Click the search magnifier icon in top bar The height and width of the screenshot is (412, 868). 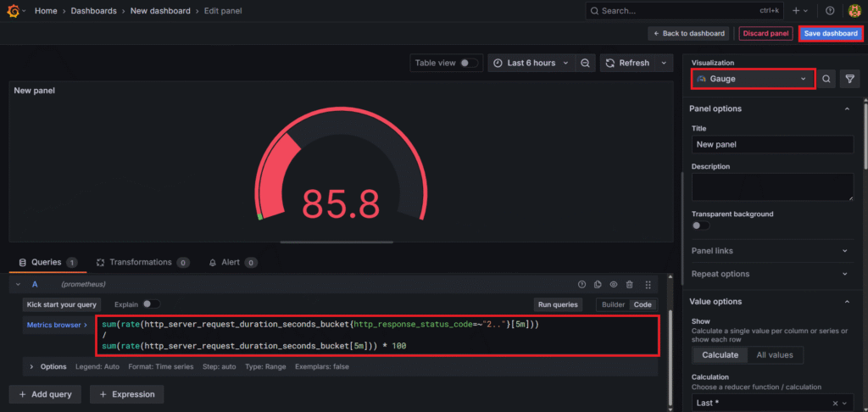click(594, 10)
